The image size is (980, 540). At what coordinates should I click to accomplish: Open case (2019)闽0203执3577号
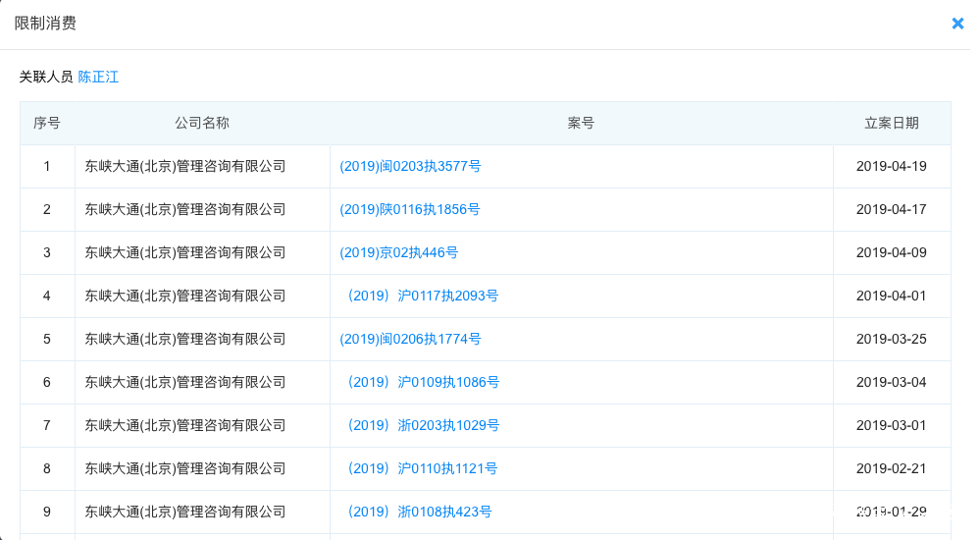pyautogui.click(x=410, y=167)
